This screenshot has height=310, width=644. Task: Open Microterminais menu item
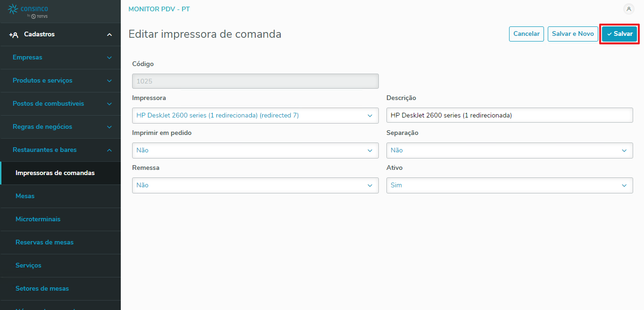tap(38, 219)
